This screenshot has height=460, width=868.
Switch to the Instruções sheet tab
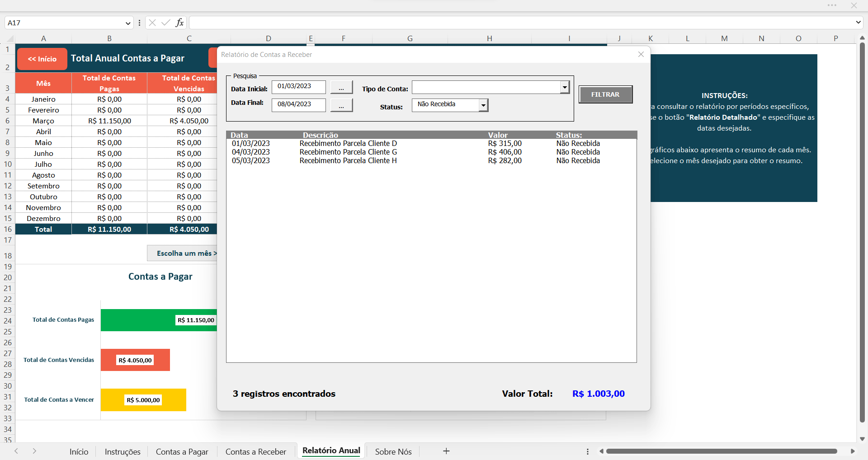pos(123,451)
